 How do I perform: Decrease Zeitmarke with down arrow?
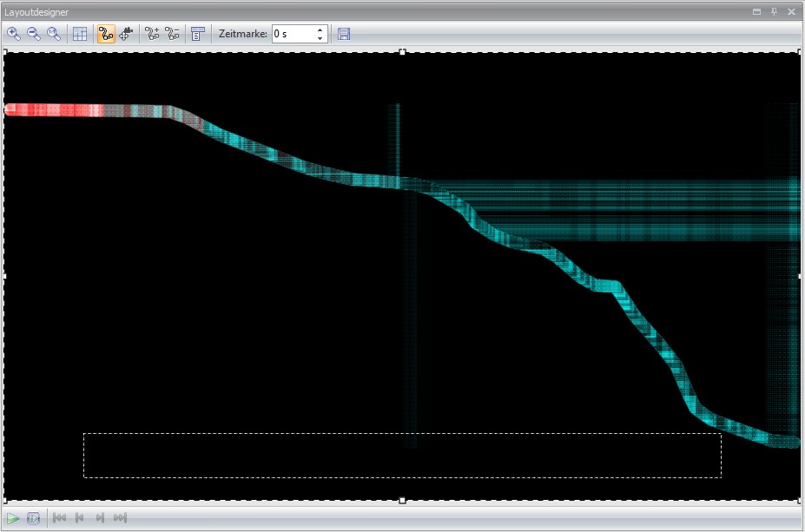tap(320, 39)
